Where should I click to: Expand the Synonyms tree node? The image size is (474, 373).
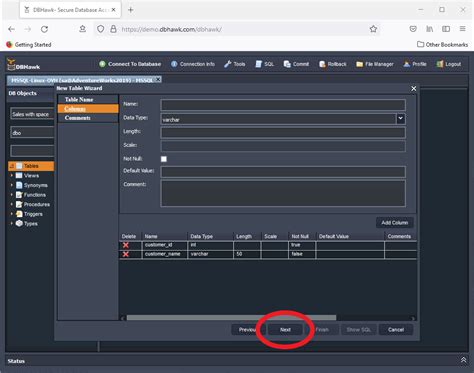12,185
